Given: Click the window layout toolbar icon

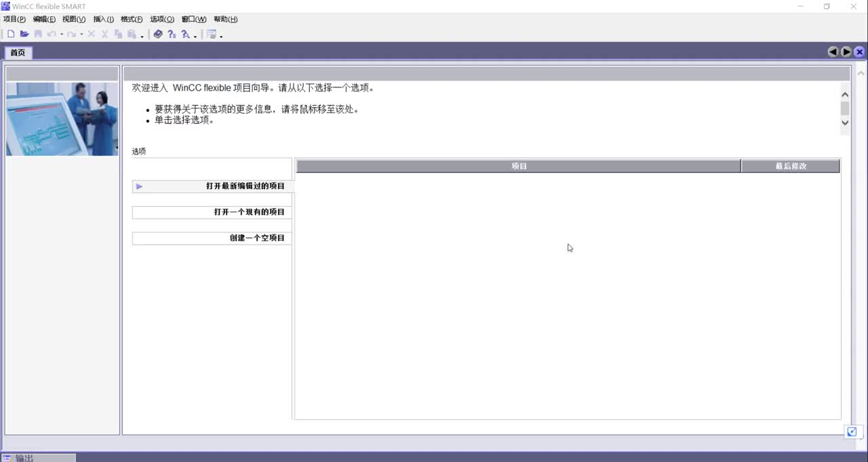Looking at the screenshot, I should [x=212, y=34].
